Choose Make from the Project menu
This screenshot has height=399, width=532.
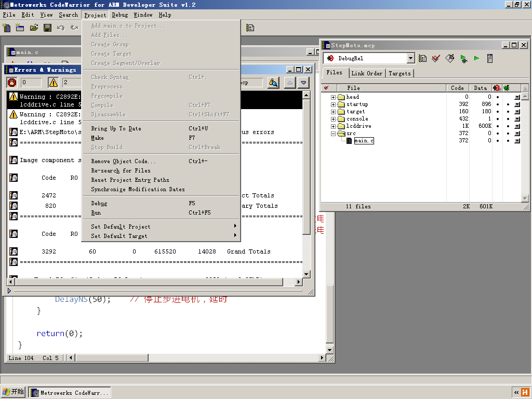click(161, 138)
